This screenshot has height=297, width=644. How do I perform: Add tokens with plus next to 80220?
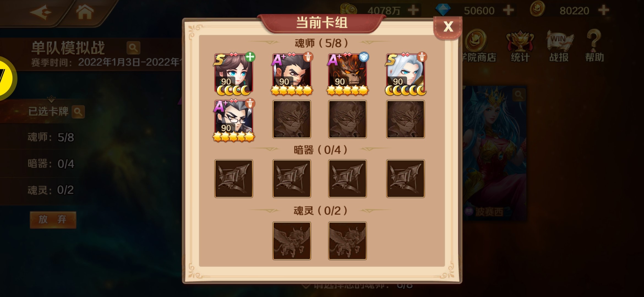(604, 10)
